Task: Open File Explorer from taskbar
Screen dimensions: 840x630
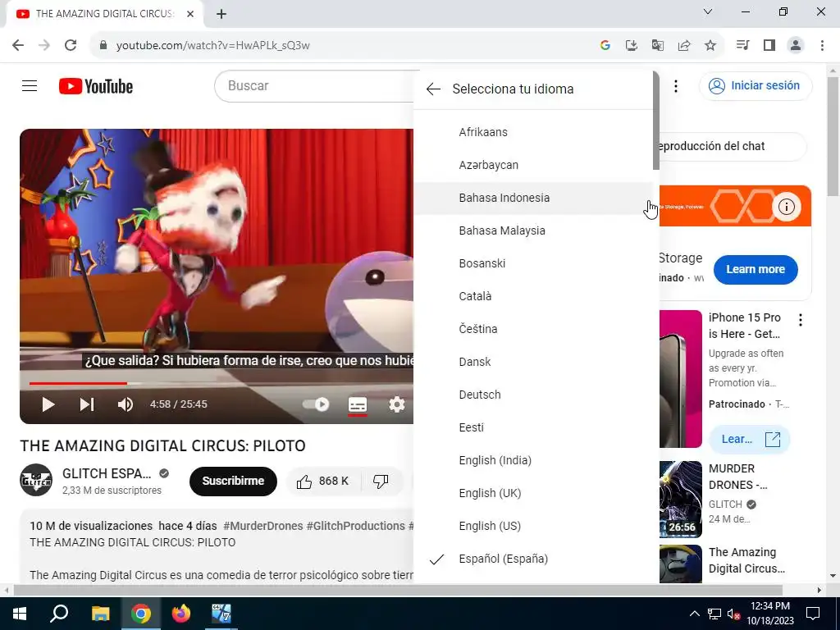Action: pyautogui.click(x=100, y=614)
